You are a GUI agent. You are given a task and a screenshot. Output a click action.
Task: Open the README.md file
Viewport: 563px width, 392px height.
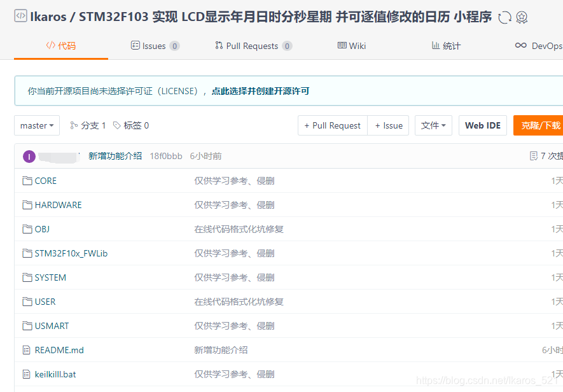click(59, 350)
